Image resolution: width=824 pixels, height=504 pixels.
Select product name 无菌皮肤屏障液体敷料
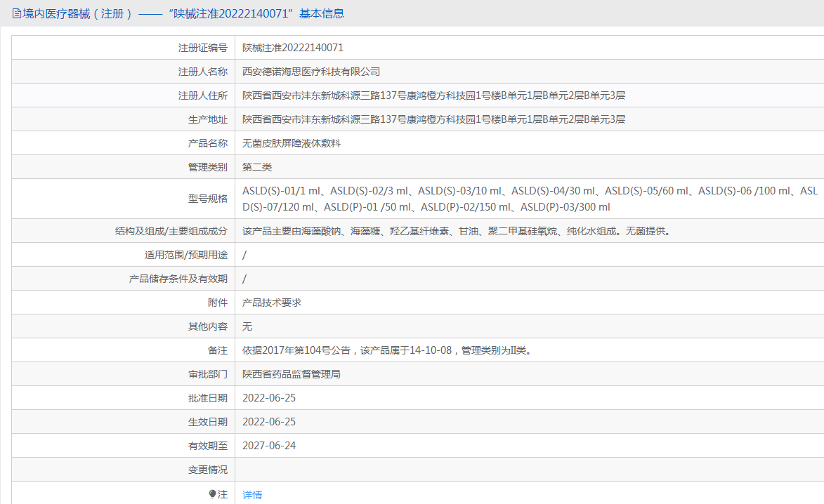(x=291, y=143)
